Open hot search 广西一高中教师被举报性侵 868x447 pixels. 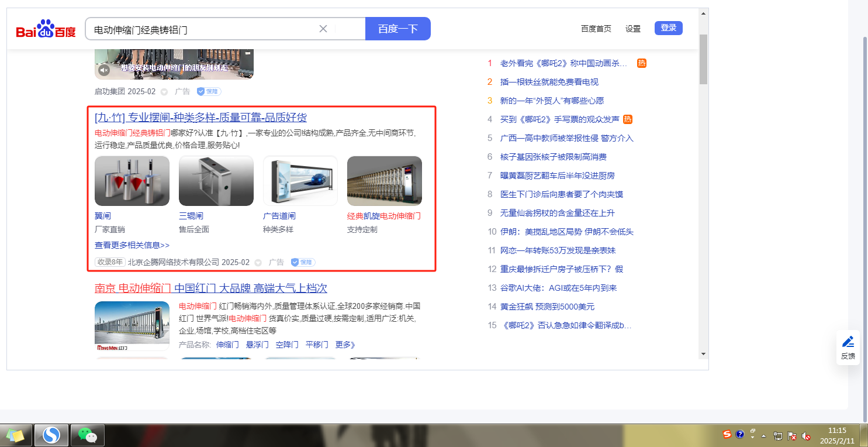567,138
